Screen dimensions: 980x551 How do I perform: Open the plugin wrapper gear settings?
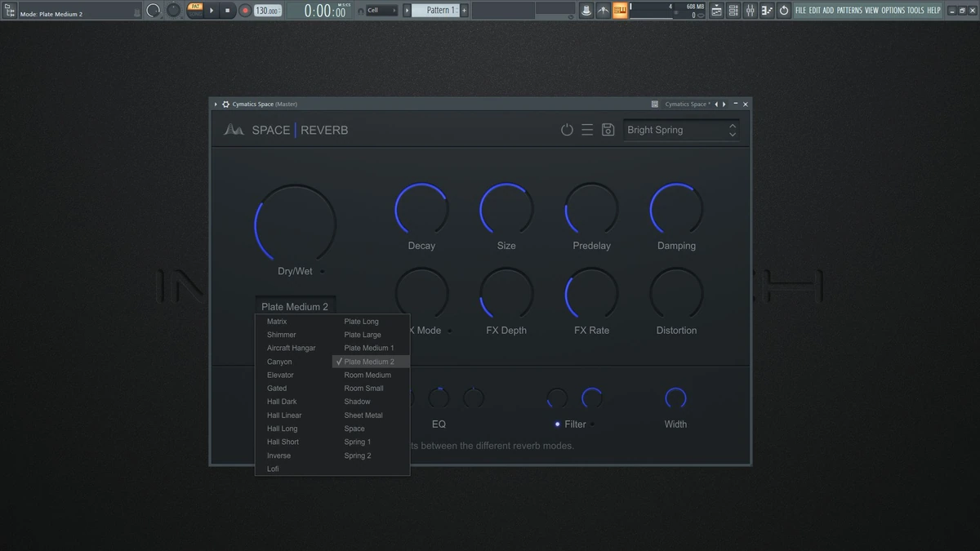coord(226,104)
